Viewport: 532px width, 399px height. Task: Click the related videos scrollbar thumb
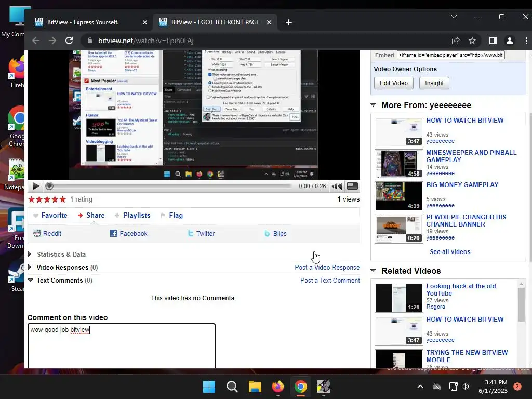pos(521,304)
